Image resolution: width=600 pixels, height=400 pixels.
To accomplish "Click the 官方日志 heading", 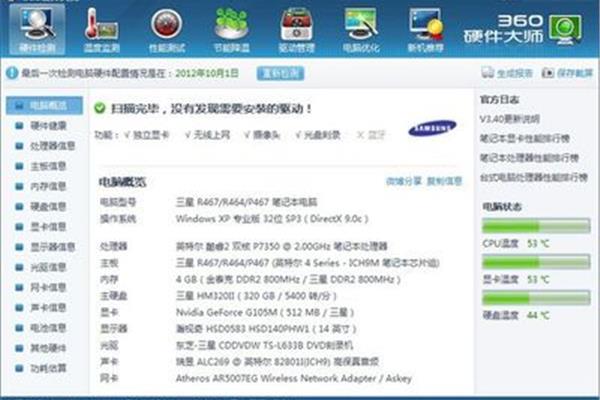I will [x=499, y=100].
